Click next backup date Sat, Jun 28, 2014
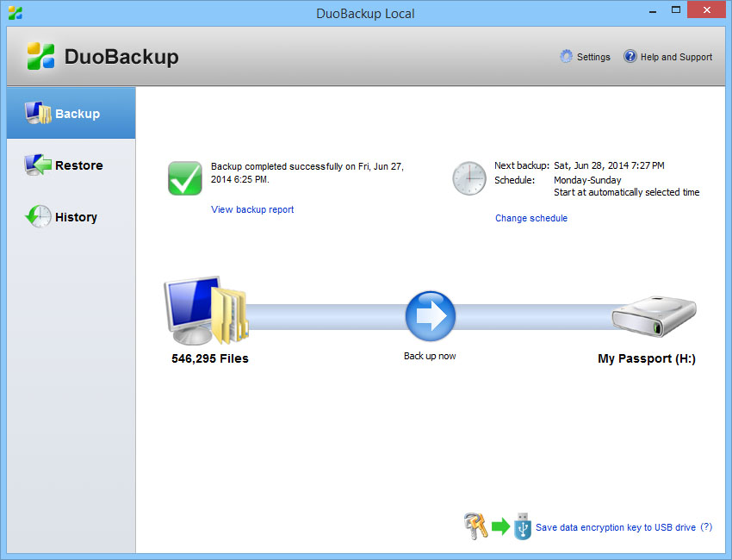 (609, 165)
